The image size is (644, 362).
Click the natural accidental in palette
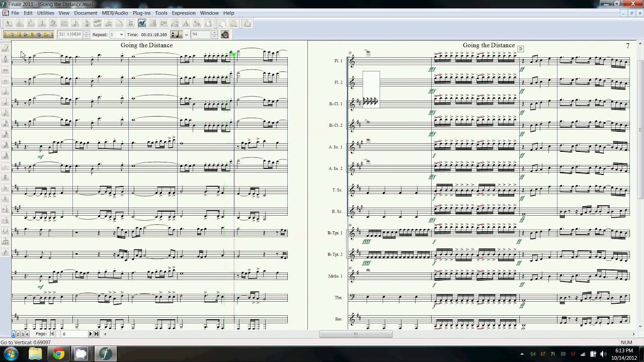(x=6, y=199)
